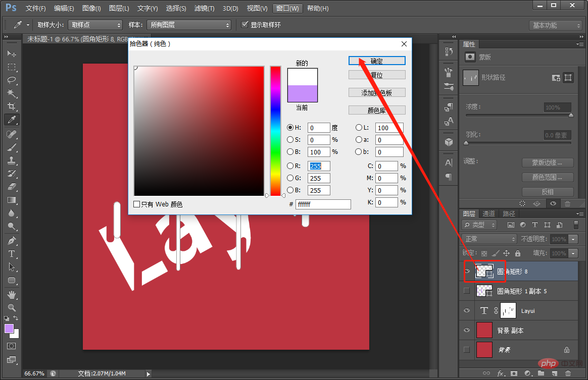Screen dimensions: 588x380
Task: Click the add layer style fx icon
Action: [x=501, y=373]
